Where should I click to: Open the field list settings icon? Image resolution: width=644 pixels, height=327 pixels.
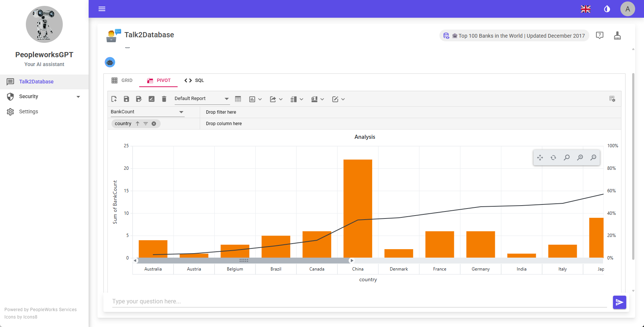click(x=612, y=99)
